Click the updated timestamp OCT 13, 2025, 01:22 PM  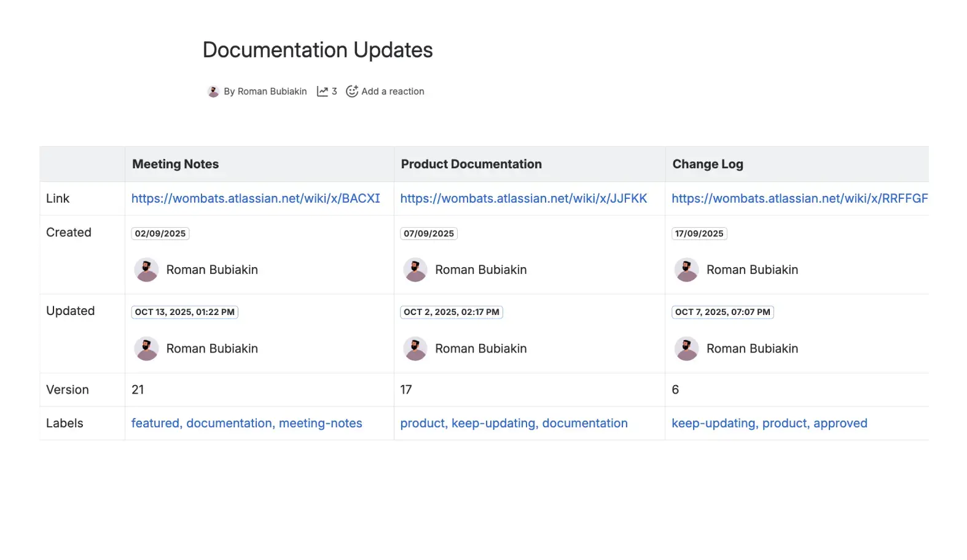tap(185, 312)
